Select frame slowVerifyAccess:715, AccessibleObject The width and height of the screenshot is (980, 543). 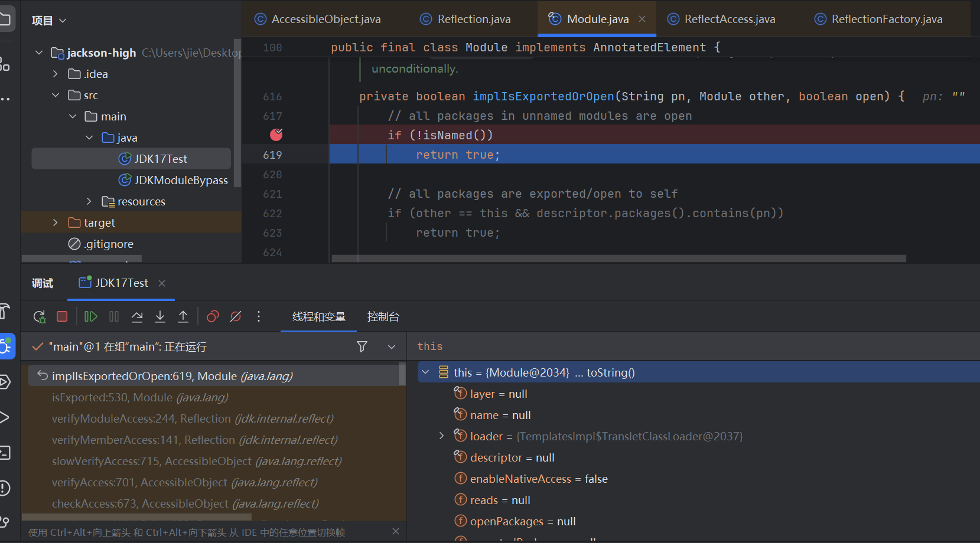coord(197,461)
